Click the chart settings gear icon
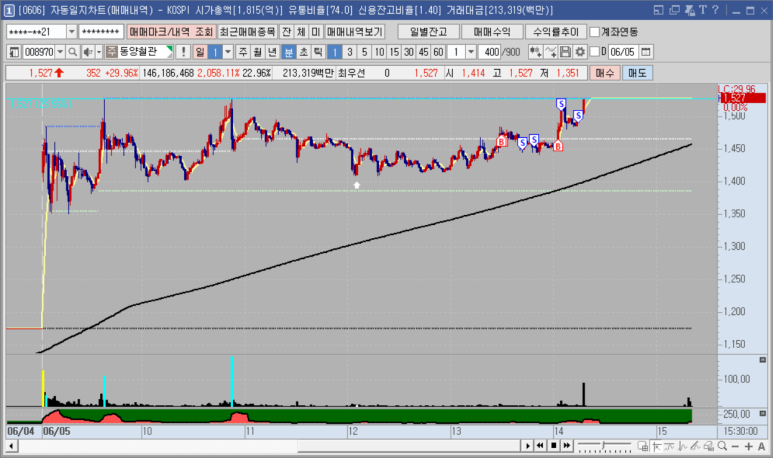Viewport: 773px width, 458px height. click(580, 51)
